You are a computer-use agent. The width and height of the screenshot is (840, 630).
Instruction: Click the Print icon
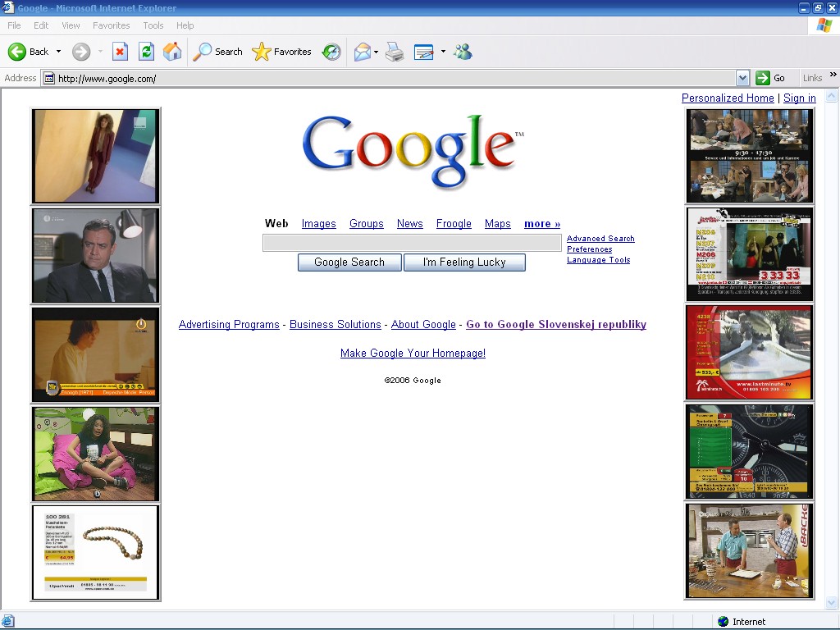pos(395,52)
